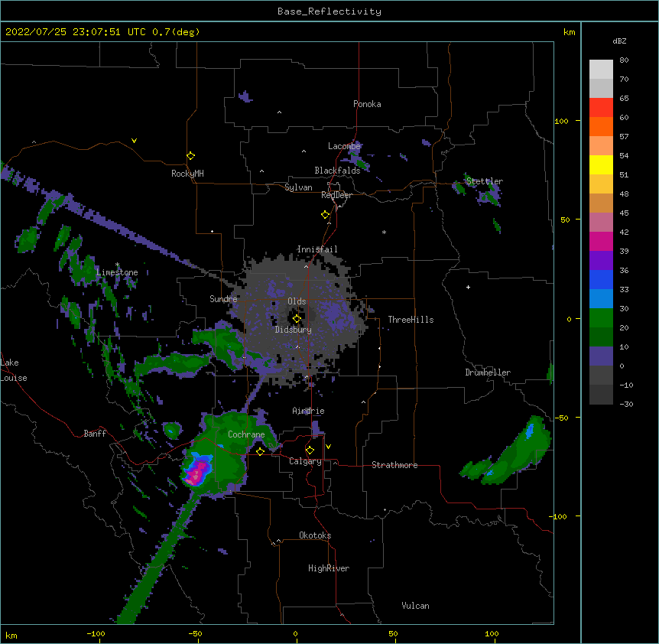The width and height of the screenshot is (659, 644).
Task: Click the yellow diamond marker above Calgary label
Action: pos(310,450)
